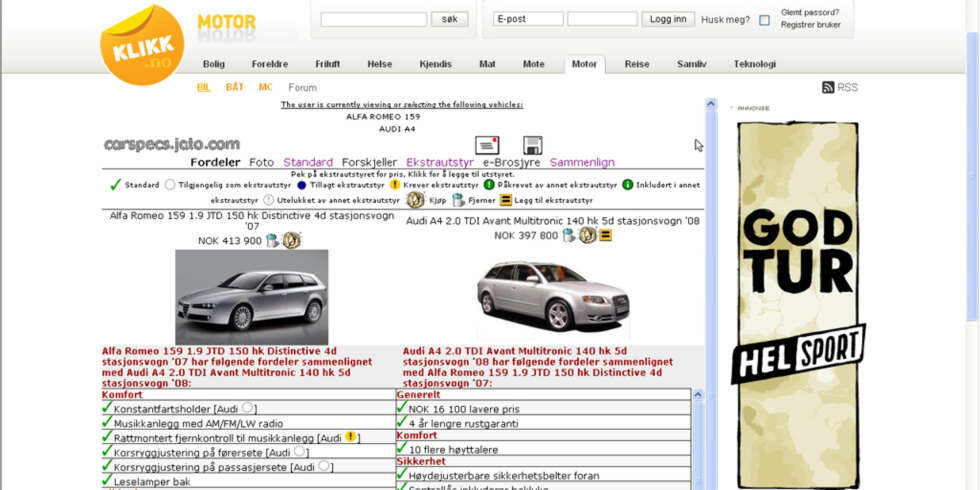
Task: Click the carspecs.jato.com logo
Action: (x=172, y=144)
